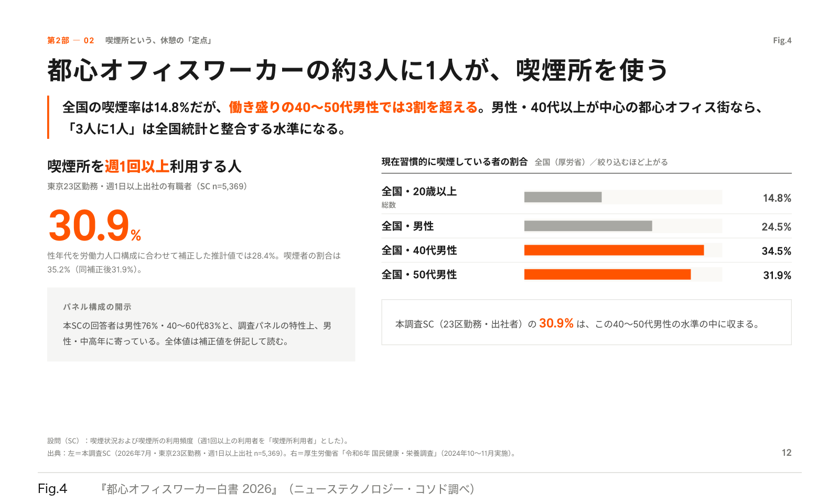Click the 第2部 — 02 section label
This screenshot has width=839, height=504.
click(71, 40)
